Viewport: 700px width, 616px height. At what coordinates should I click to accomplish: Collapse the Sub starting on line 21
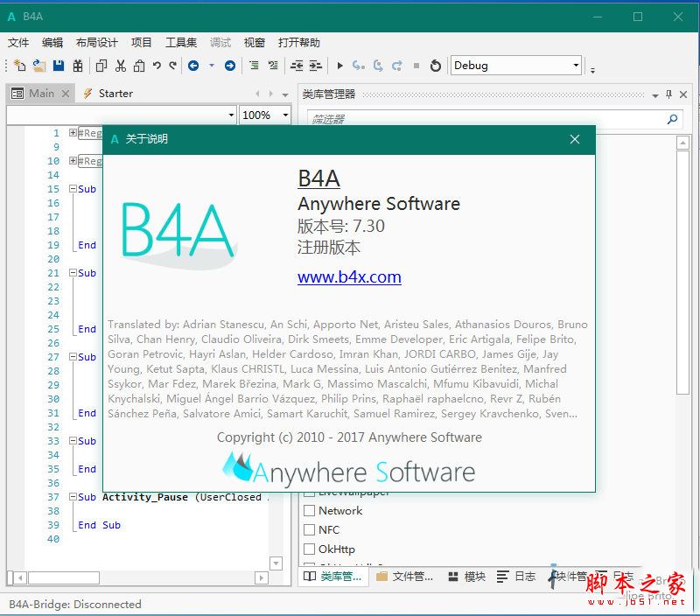click(73, 273)
